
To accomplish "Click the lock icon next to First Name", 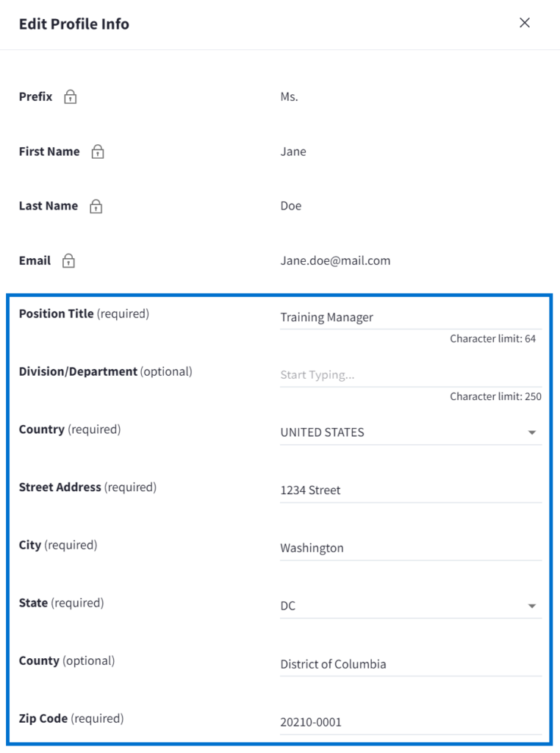I will (x=97, y=151).
